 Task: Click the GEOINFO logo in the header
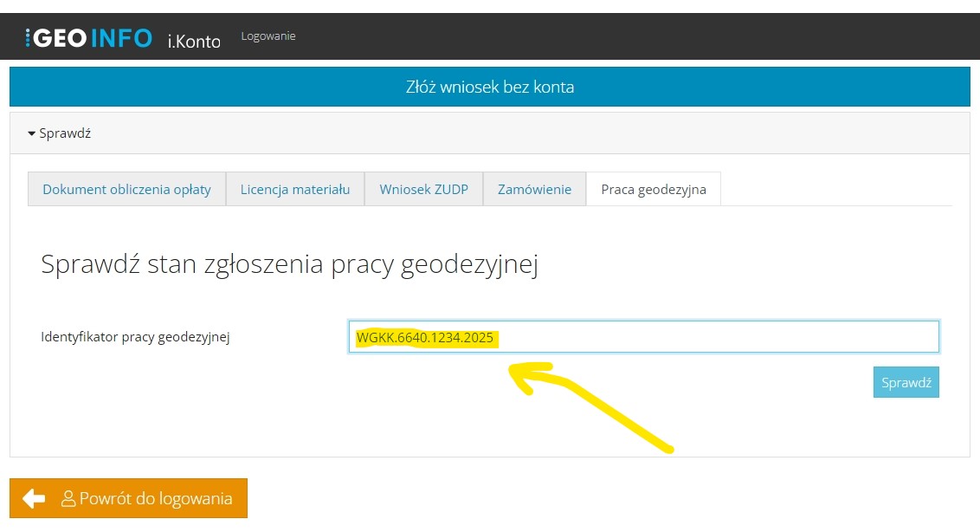[x=88, y=37]
